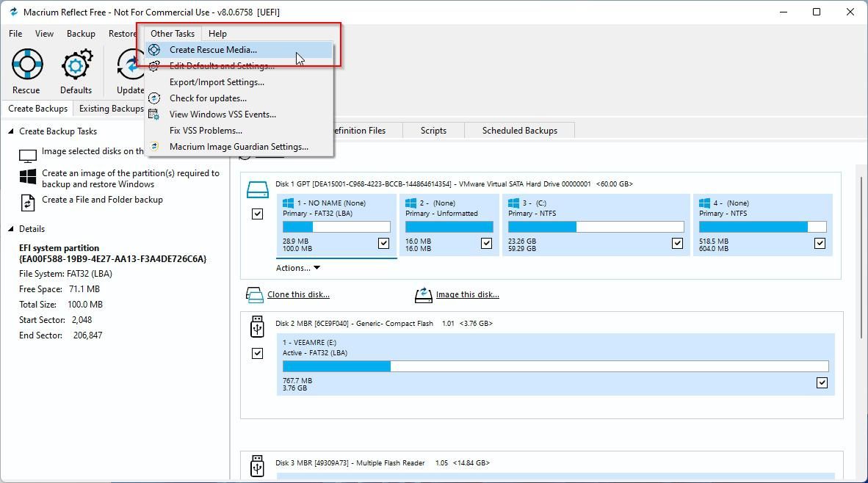Switch to the Create Backups tab
The width and height of the screenshot is (868, 483).
tap(37, 109)
